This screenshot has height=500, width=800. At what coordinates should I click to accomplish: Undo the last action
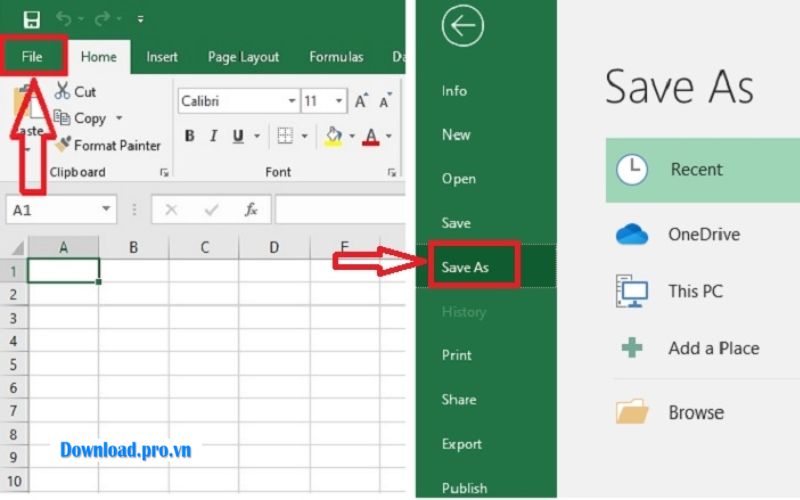64,19
